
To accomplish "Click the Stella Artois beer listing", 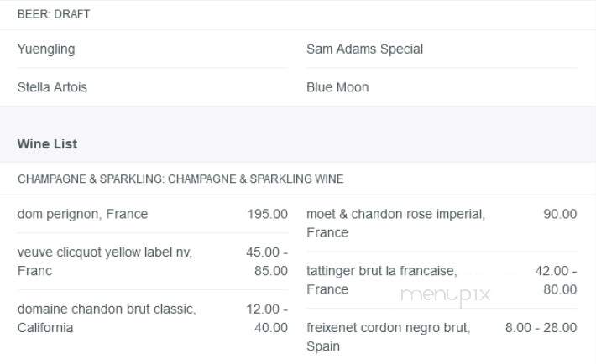I will click(x=52, y=87).
